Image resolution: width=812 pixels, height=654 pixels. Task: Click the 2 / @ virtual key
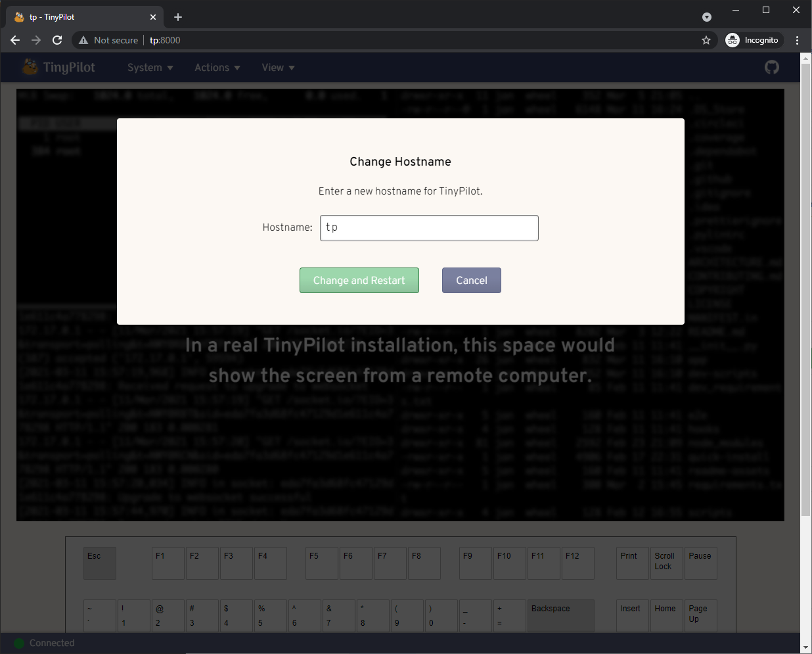point(168,616)
